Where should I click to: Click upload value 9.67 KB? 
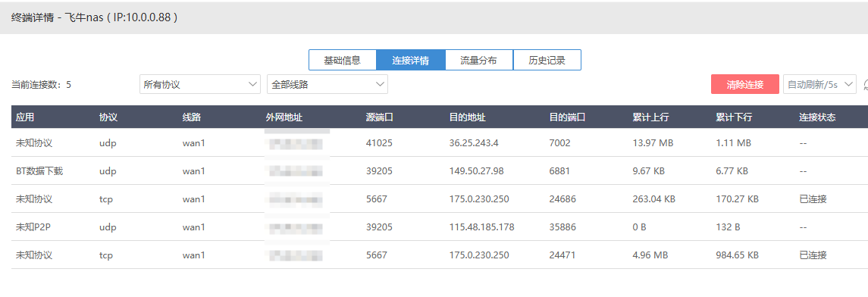(x=649, y=171)
